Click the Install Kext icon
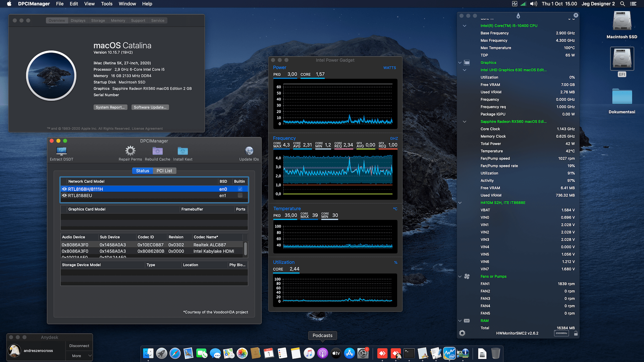Viewport: 644px width, 362px height. point(182,151)
